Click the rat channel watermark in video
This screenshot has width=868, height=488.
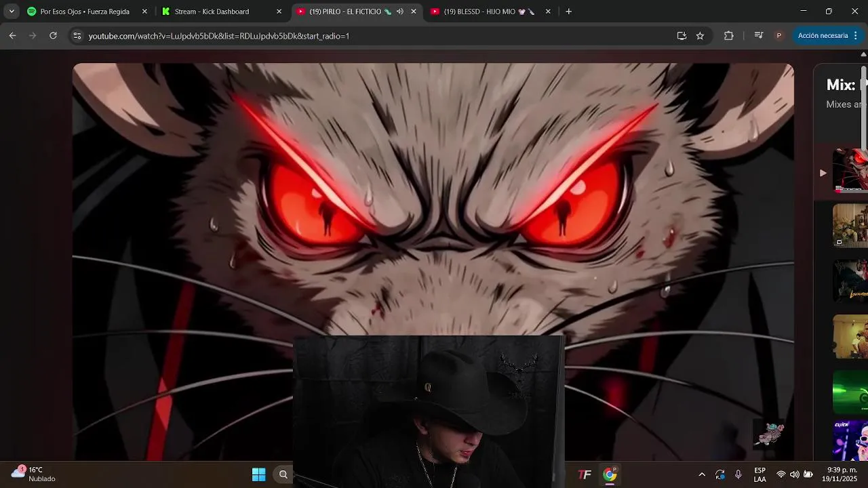(x=770, y=434)
